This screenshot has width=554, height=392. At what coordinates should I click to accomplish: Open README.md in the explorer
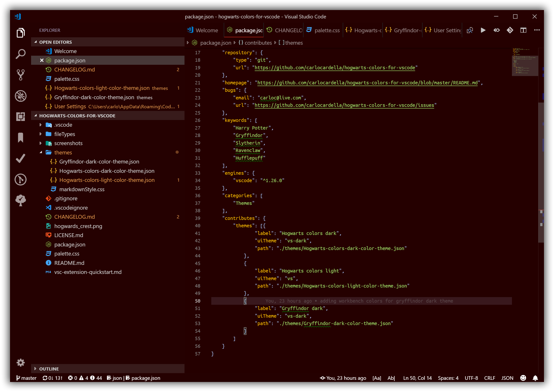pos(69,263)
